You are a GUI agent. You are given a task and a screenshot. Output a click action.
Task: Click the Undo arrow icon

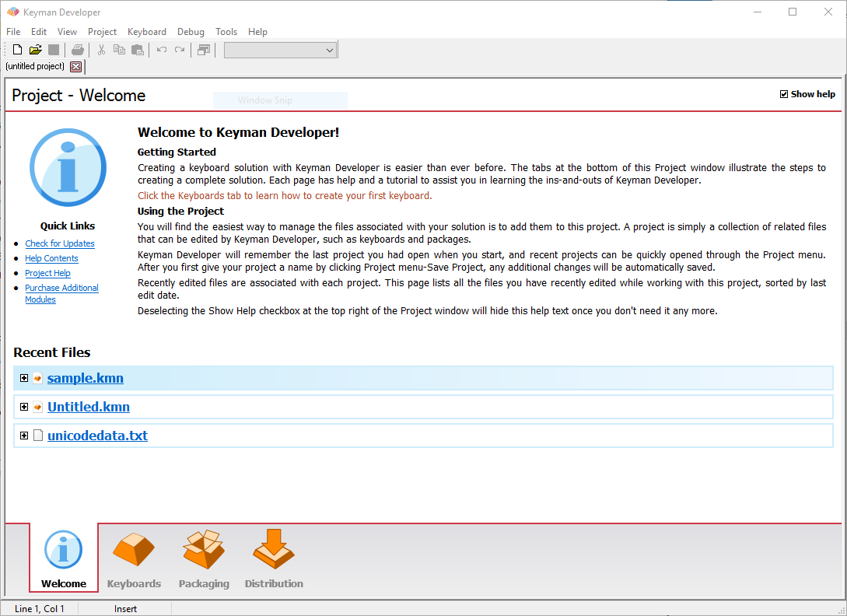tap(162, 50)
